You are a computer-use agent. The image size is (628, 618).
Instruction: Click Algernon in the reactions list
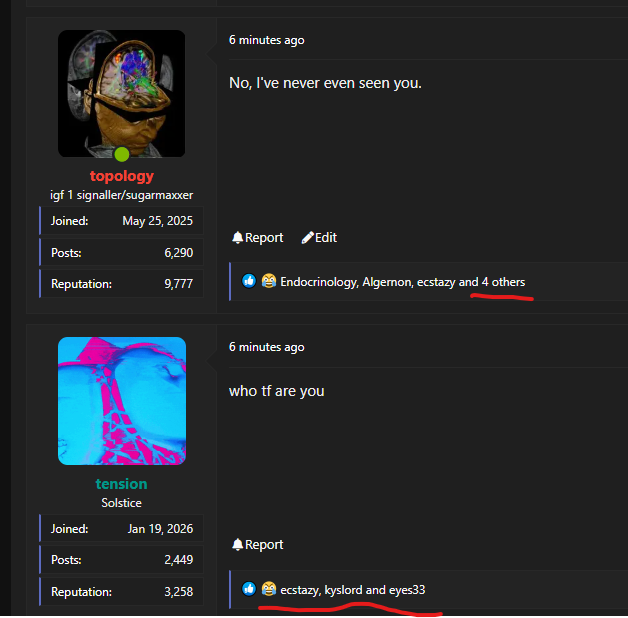(x=387, y=282)
